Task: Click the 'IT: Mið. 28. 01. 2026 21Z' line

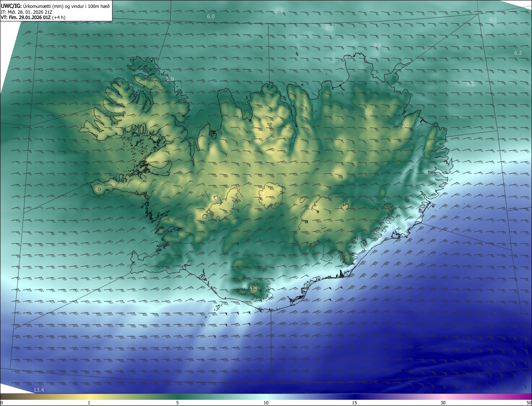Action: pyautogui.click(x=26, y=12)
